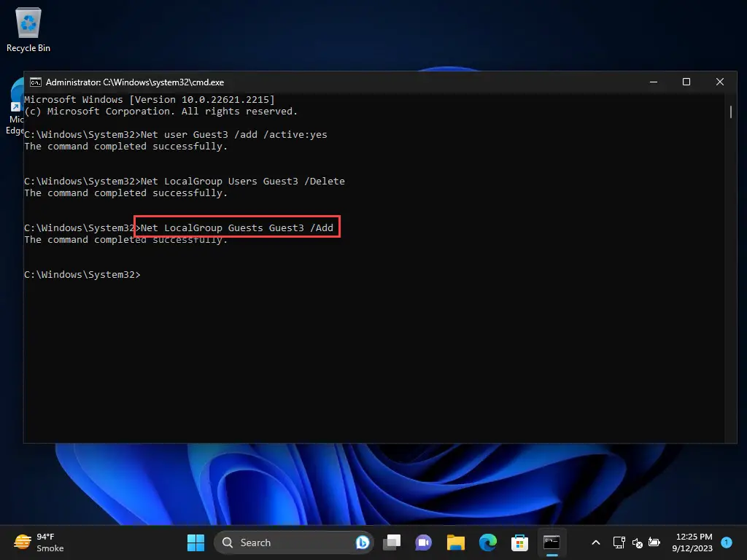Click the empty C:\Windows\System32> prompt line
Viewport: 747px width, 560px height.
pos(82,275)
